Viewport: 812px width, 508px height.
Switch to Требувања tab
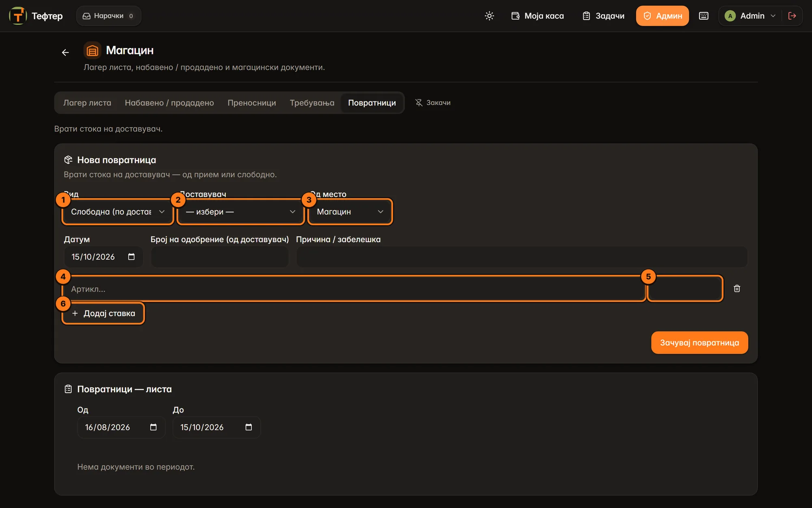[x=312, y=103]
